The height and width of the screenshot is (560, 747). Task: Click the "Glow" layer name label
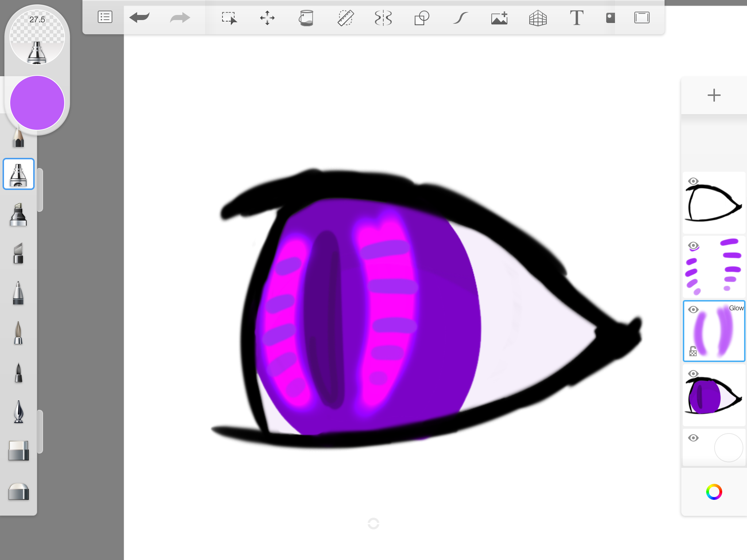point(736,308)
